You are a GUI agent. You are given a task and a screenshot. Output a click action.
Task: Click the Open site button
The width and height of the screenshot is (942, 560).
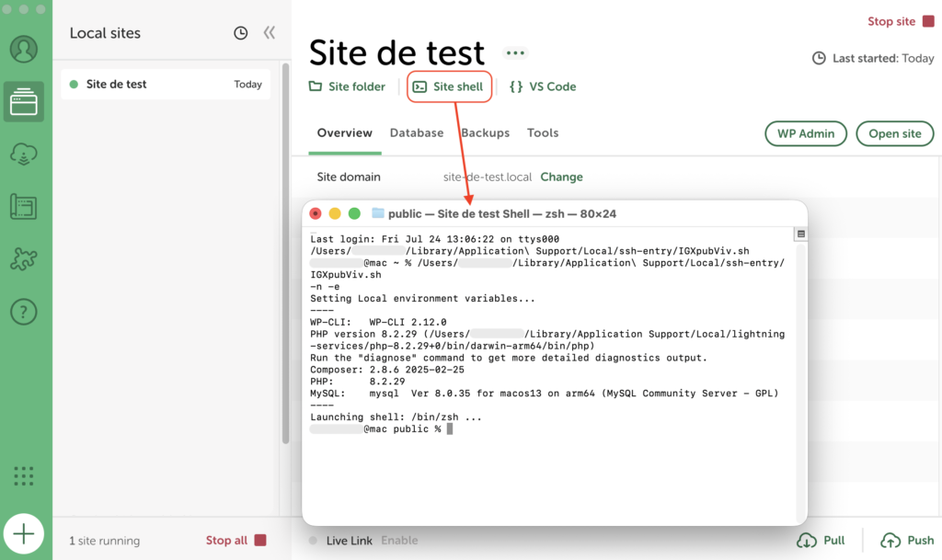click(x=894, y=133)
